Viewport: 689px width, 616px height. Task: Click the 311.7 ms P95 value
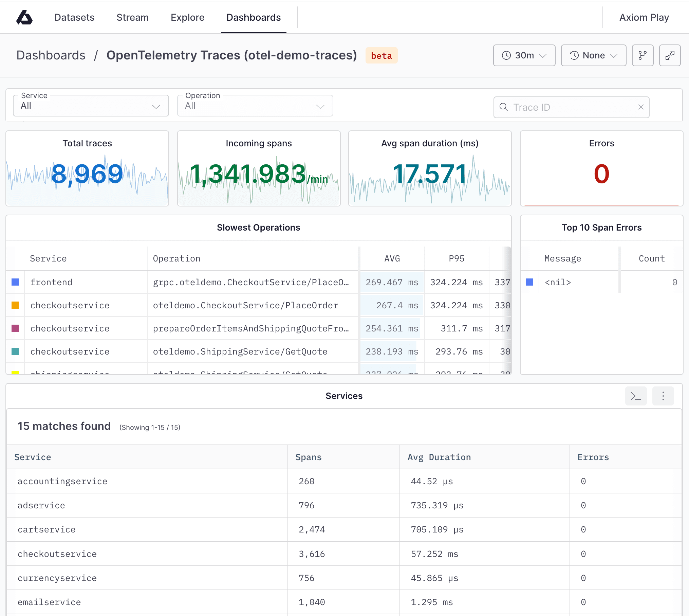point(462,328)
